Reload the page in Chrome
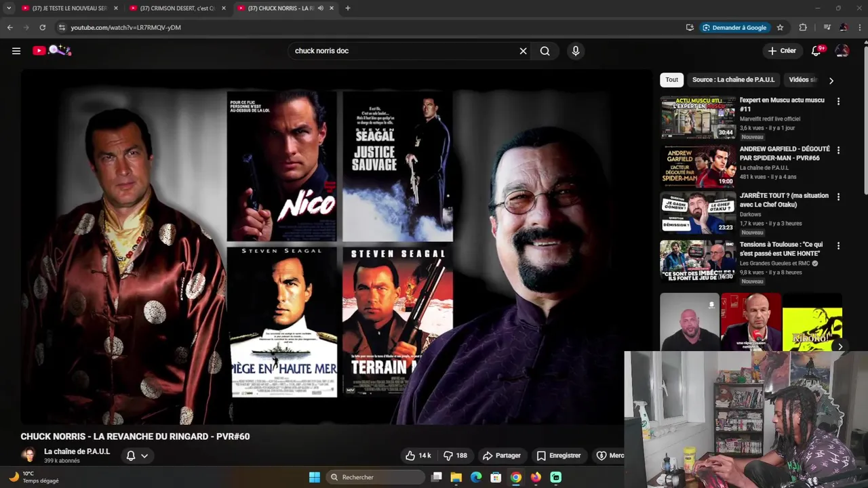 (x=42, y=28)
